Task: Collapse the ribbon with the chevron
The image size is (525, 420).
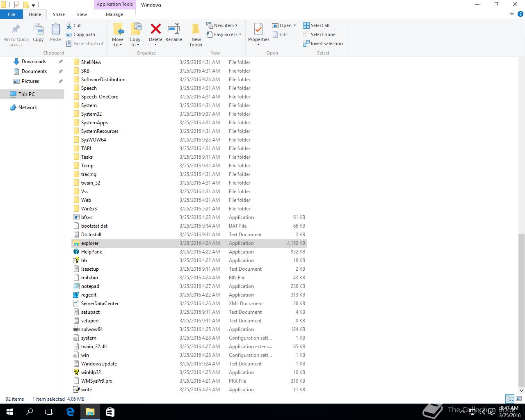Action: tap(511, 14)
